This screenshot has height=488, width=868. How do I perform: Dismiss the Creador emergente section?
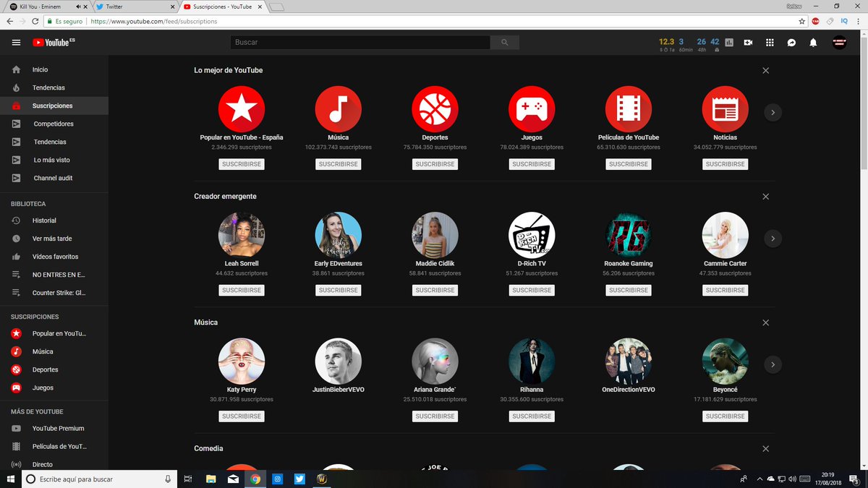(766, 197)
